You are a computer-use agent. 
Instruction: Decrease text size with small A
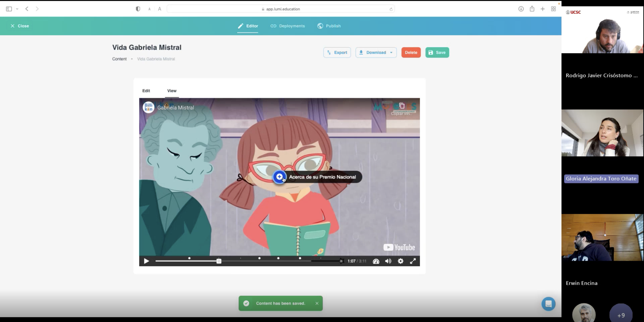149,9
